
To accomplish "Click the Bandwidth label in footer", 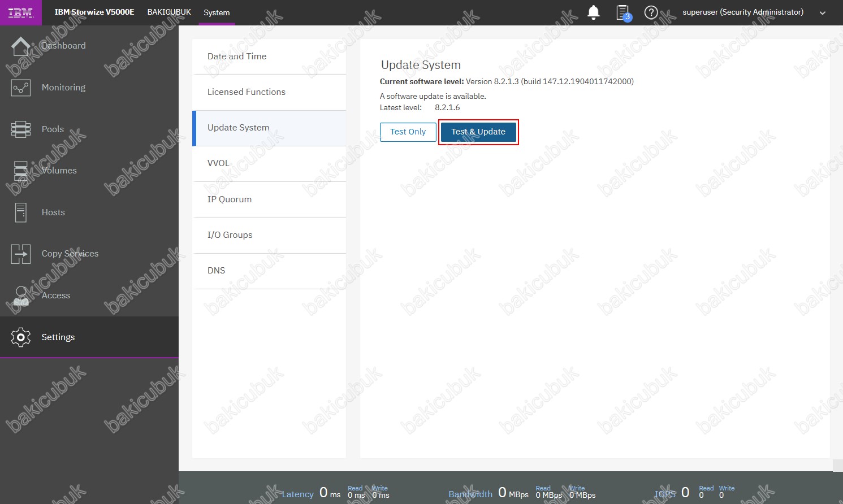I will (470, 494).
